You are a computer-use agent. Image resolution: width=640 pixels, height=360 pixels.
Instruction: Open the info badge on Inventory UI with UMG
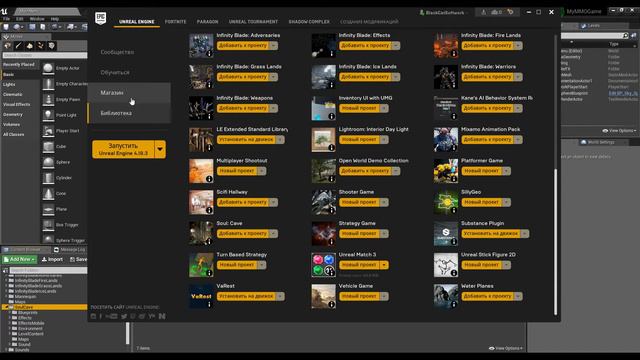(x=331, y=116)
